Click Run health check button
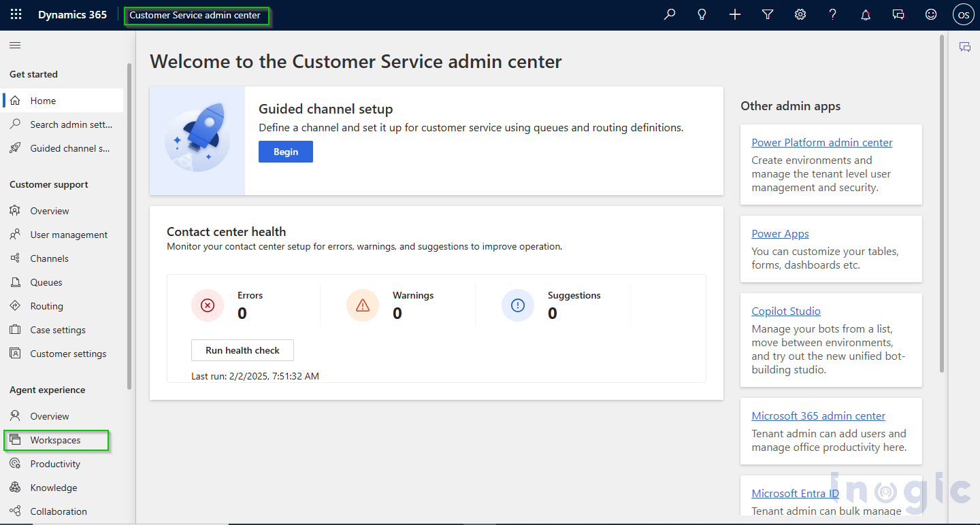 242,350
